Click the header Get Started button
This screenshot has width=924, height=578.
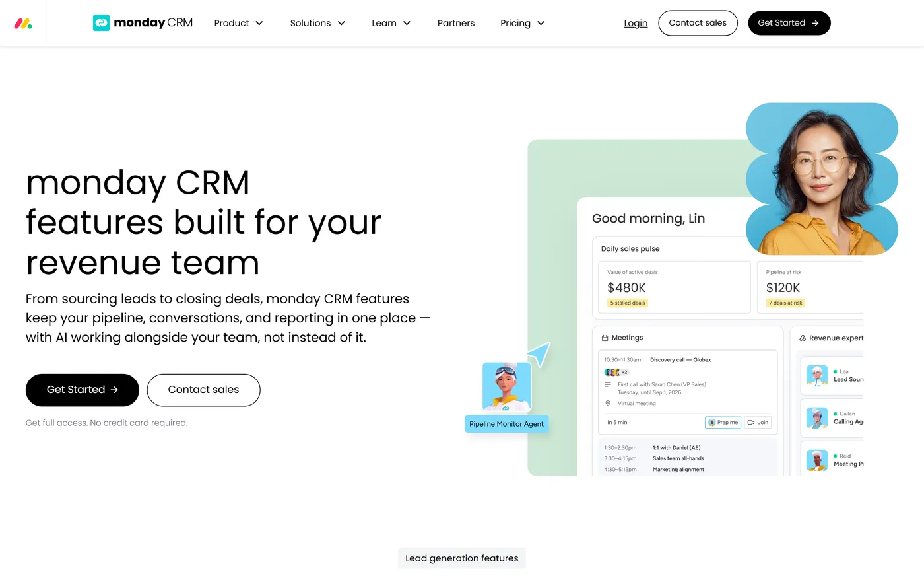click(x=789, y=23)
